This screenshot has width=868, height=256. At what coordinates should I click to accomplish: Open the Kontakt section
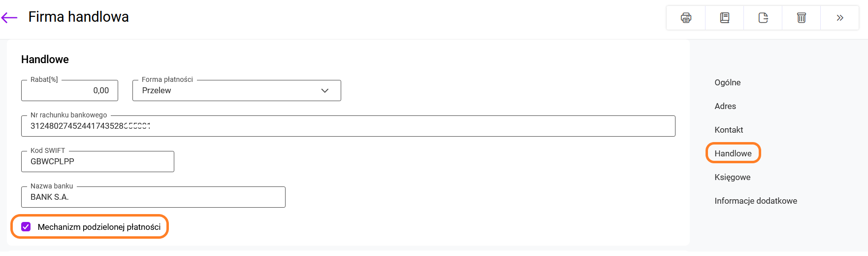[729, 130]
